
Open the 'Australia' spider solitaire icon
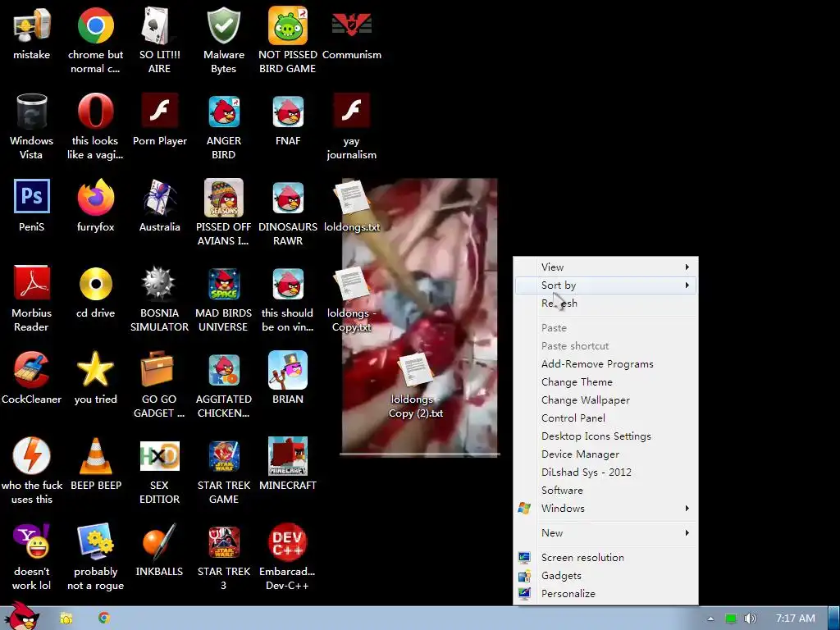pos(159,198)
